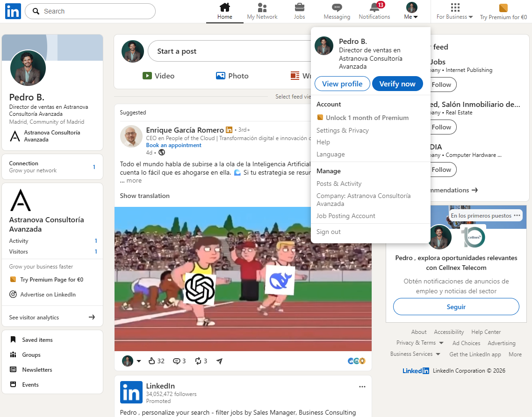Viewport: 532px width, 417px height.
Task: Click LinkedIn promoted post logo
Action: pyautogui.click(x=131, y=392)
